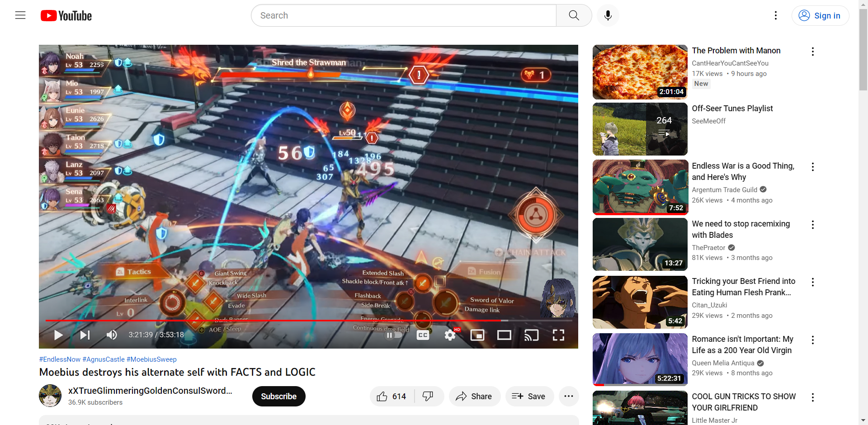Click the 3:21:39 / 3:53:18 time display
This screenshot has width=868, height=425.
tap(156, 335)
